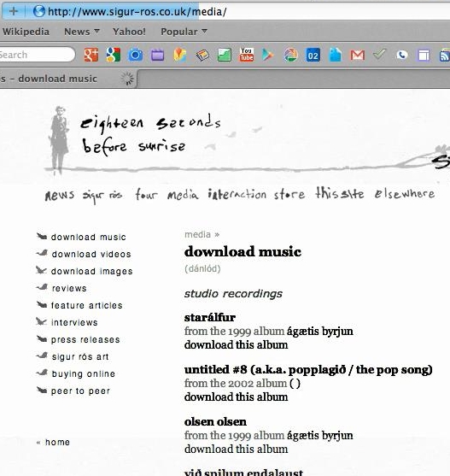Open the Gmail envelope icon
This screenshot has height=476, width=450.
[358, 56]
